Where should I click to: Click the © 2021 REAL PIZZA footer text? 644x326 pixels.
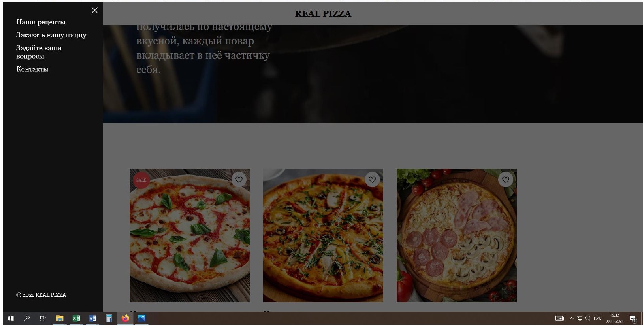[41, 295]
